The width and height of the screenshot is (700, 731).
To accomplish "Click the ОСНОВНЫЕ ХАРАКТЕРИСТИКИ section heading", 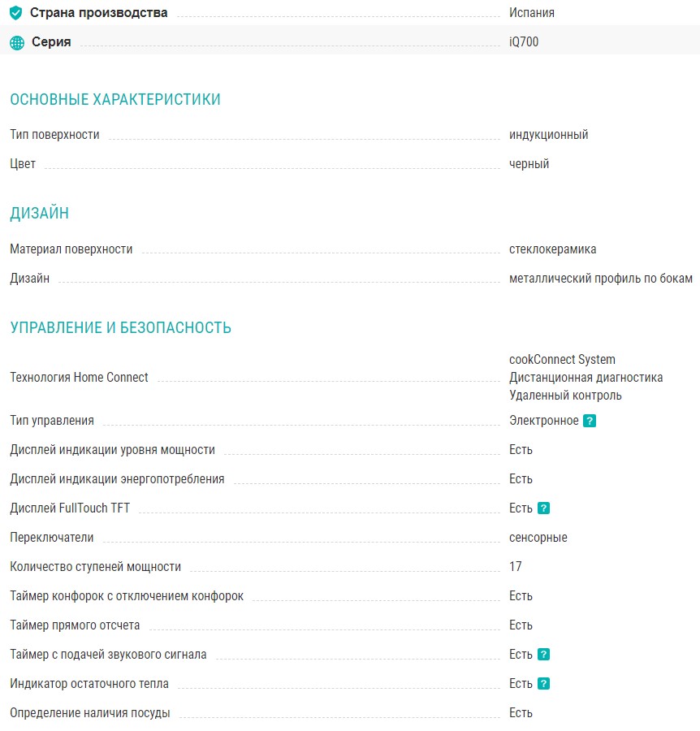I will (115, 100).
